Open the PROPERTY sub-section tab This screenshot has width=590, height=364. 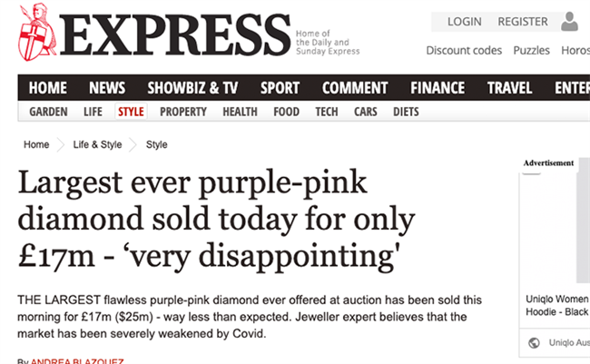click(x=183, y=113)
